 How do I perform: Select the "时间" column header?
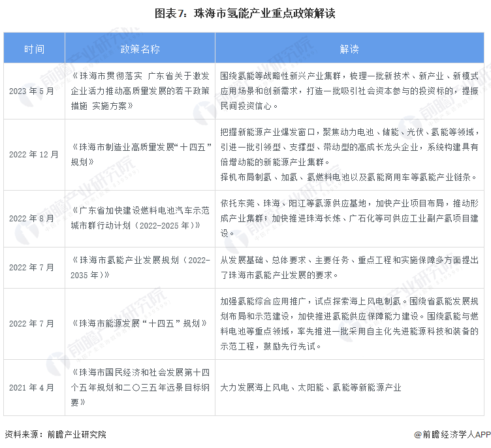35,49
